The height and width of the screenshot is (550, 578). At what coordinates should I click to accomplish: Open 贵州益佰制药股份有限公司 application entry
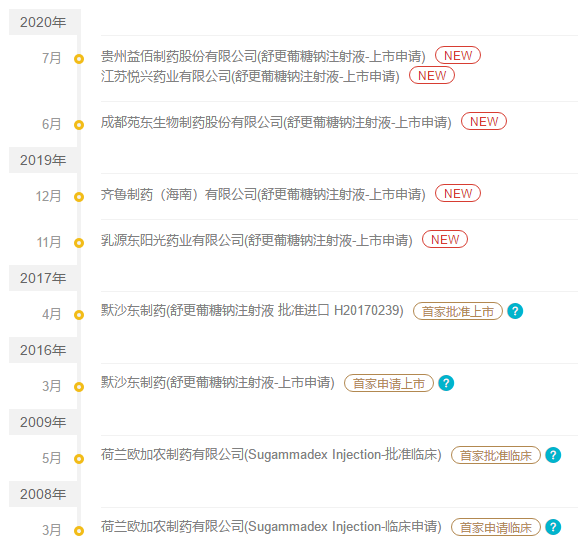(263, 56)
